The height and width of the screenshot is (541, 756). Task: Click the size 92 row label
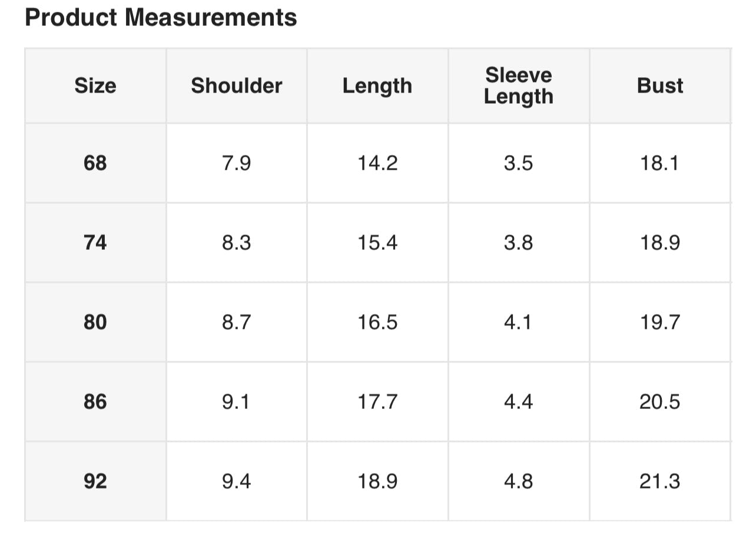tap(95, 481)
